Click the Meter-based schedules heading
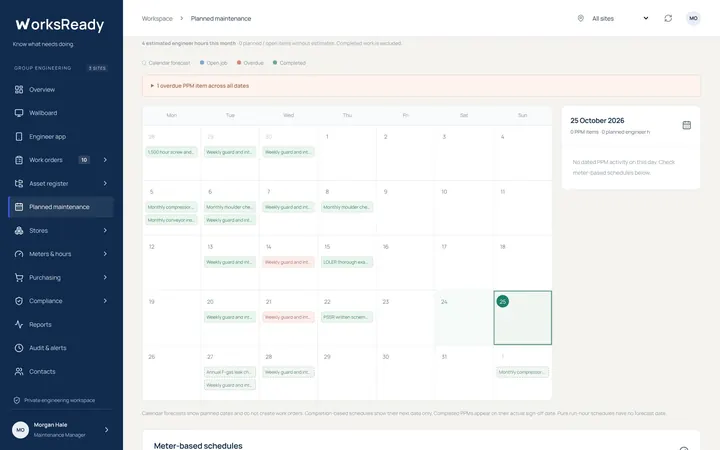Image resolution: width=720 pixels, height=450 pixels. point(198,445)
